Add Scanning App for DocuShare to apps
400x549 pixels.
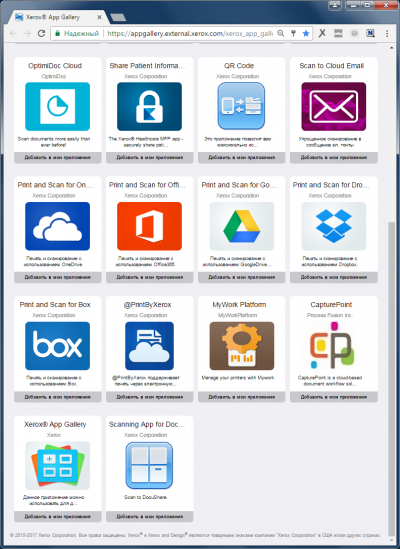pos(150,516)
